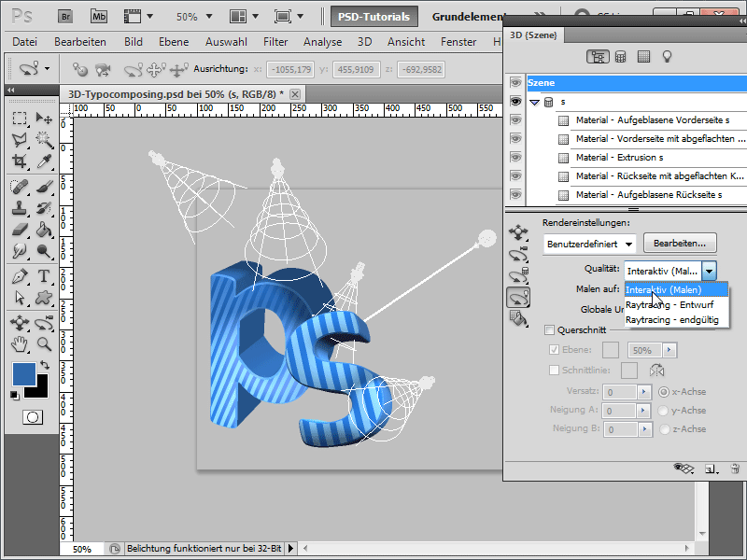Select the Zoom tool

coord(44,343)
